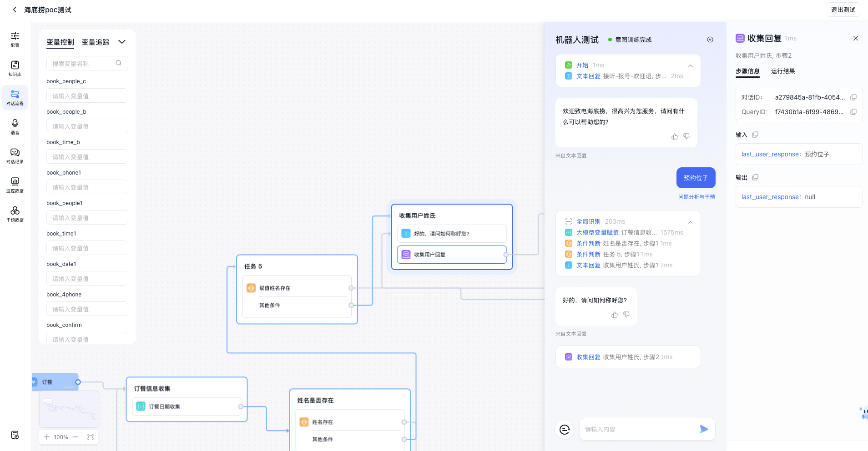The width and height of the screenshot is (868, 451).
Task: Switch to the 变量追踪 tab
Action: click(x=96, y=42)
